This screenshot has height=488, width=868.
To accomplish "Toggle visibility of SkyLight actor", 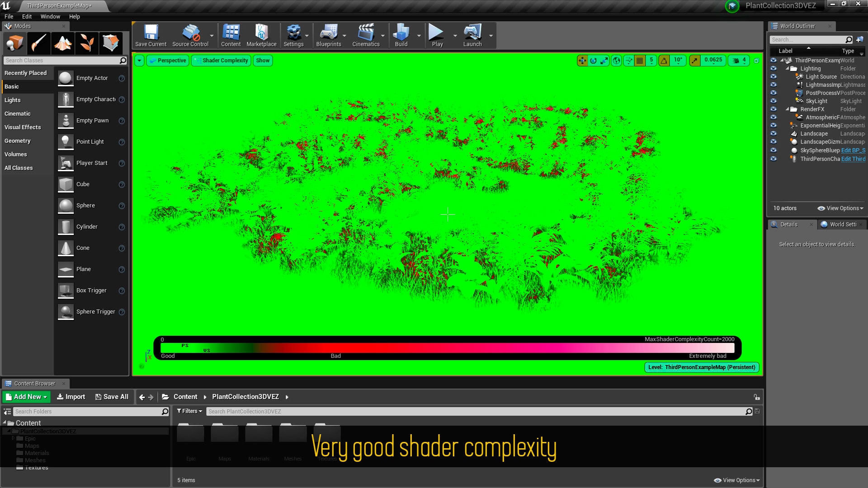I will click(774, 101).
